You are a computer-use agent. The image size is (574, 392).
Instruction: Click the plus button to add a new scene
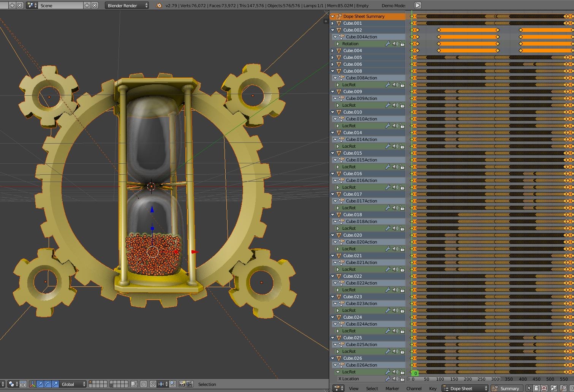88,5
